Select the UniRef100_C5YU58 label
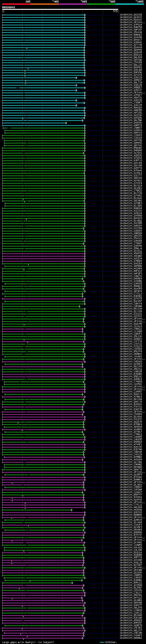This screenshot has width=146, height=644. coord(131,63)
